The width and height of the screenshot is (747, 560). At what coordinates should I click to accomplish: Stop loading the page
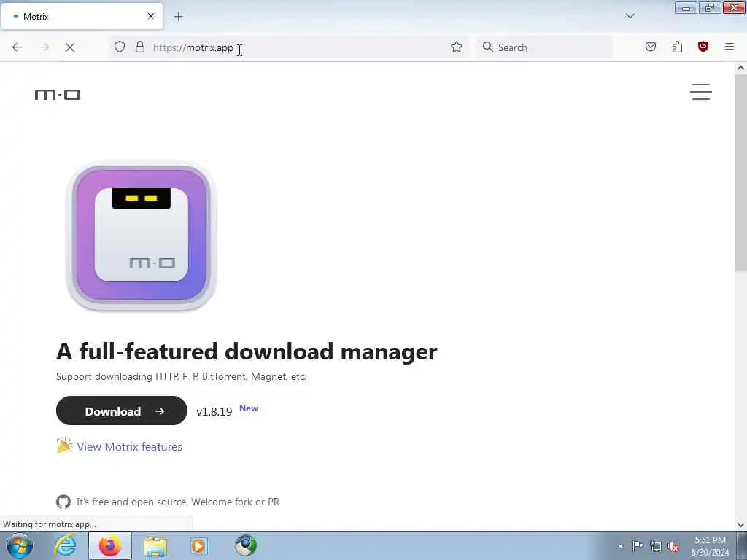[70, 47]
